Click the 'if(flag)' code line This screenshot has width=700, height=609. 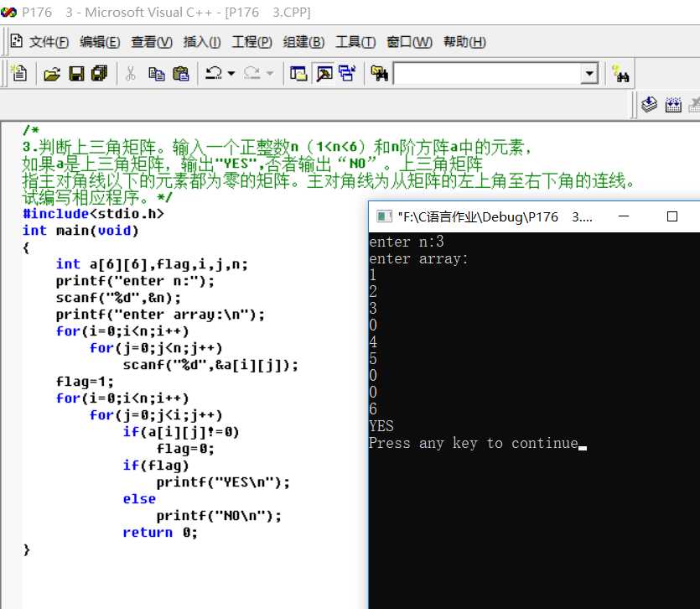[x=156, y=466]
